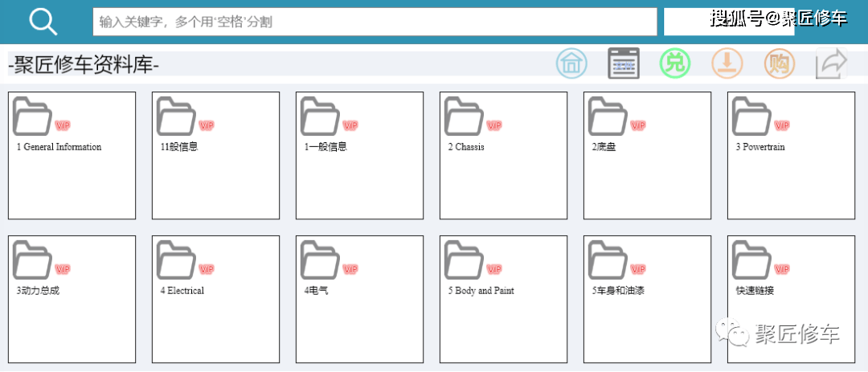Focus the keyword search input field
Screen dimensions: 868x372
375,22
